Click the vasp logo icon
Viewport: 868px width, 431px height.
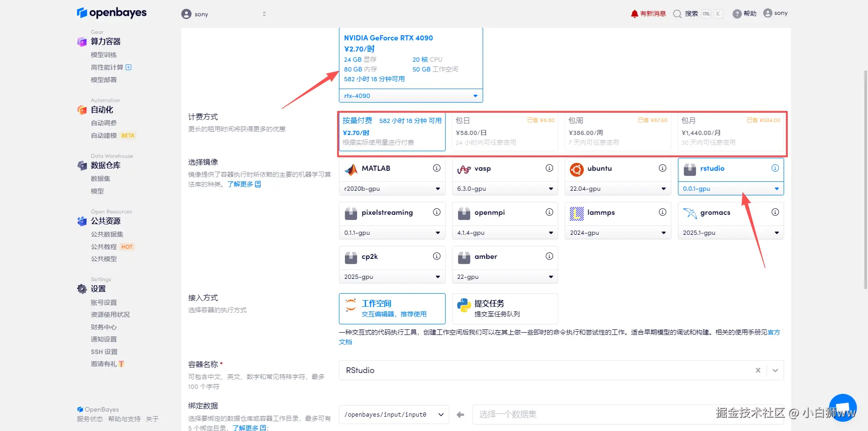click(464, 170)
